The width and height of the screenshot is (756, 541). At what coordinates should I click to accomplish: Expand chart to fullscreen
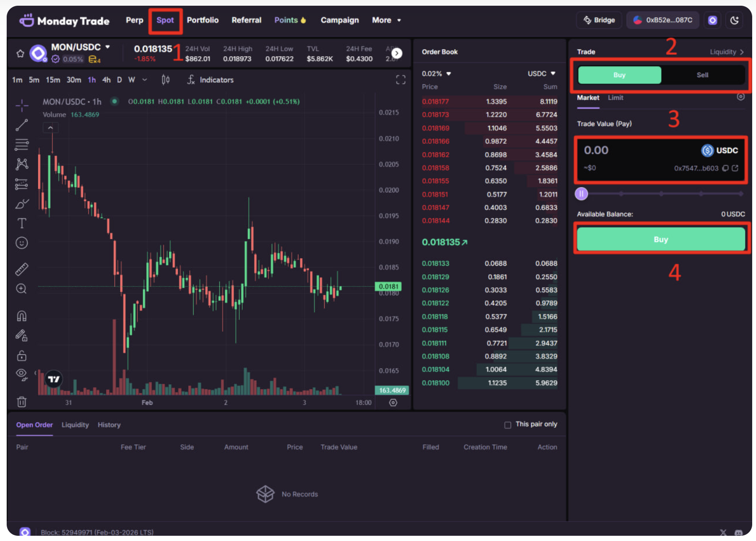point(401,80)
